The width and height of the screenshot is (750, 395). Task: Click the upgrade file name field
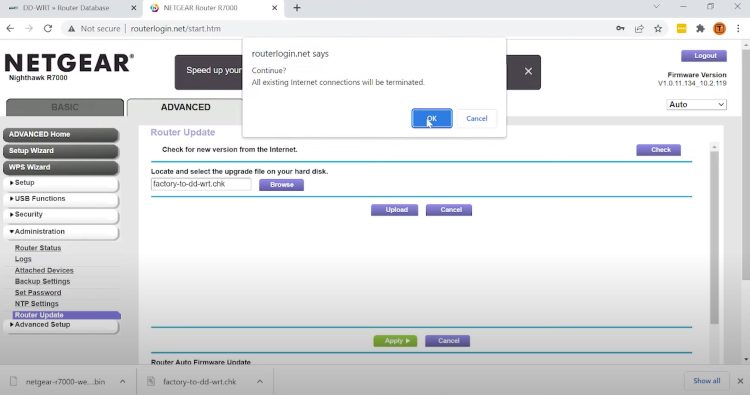201,184
